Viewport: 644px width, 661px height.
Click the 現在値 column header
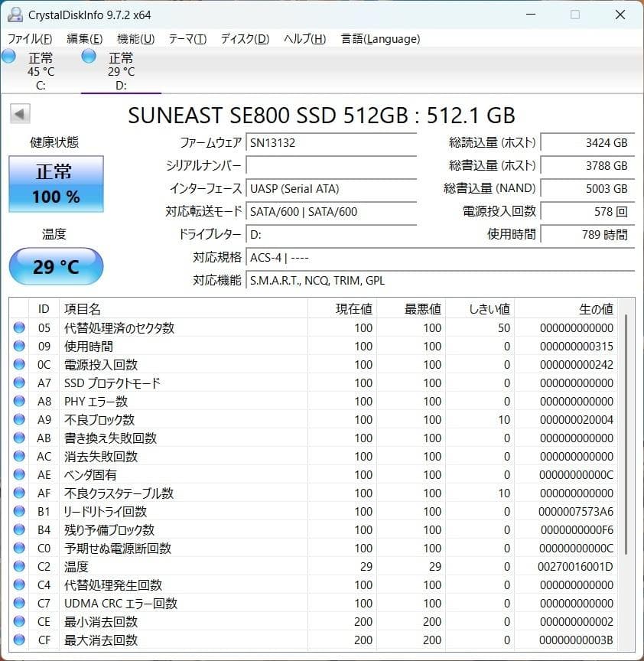point(342,309)
